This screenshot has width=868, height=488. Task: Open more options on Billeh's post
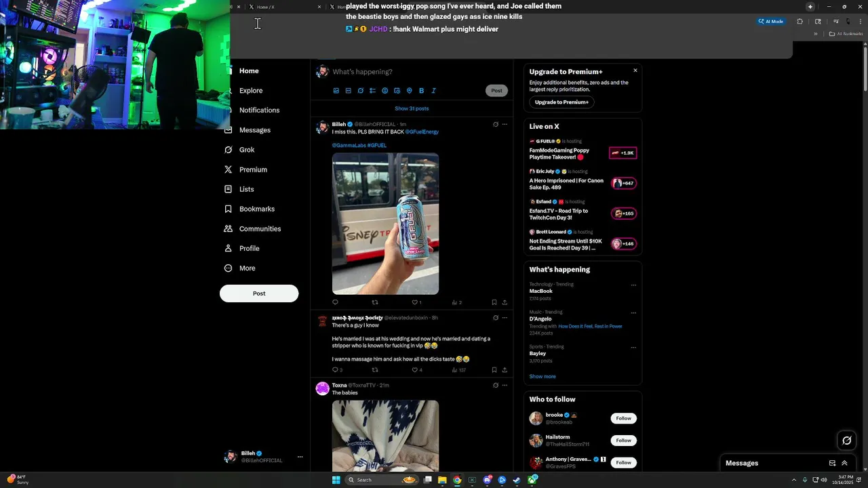point(505,125)
